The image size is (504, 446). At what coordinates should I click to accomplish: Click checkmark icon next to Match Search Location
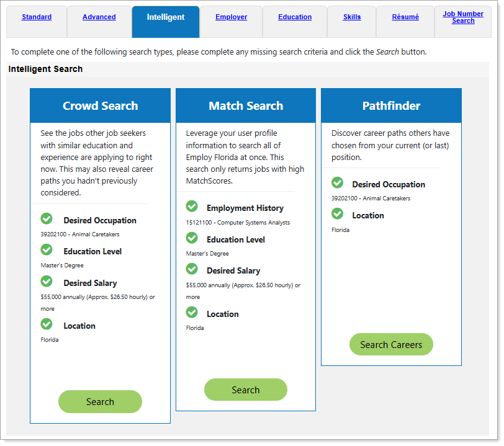coord(192,313)
